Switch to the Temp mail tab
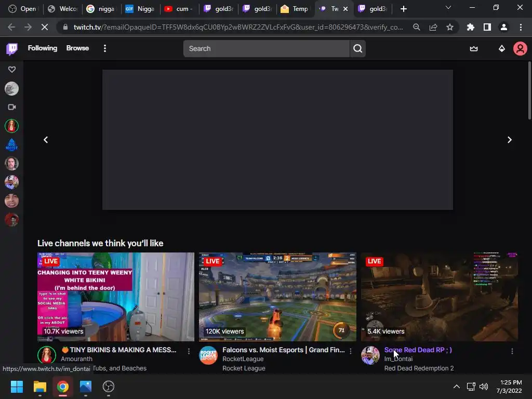532x399 pixels. tap(295, 9)
